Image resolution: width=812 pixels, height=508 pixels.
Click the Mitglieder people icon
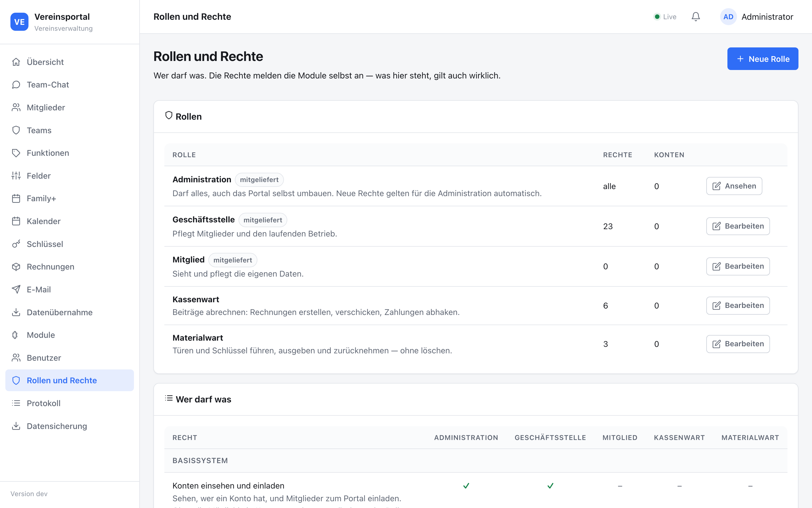pyautogui.click(x=16, y=108)
